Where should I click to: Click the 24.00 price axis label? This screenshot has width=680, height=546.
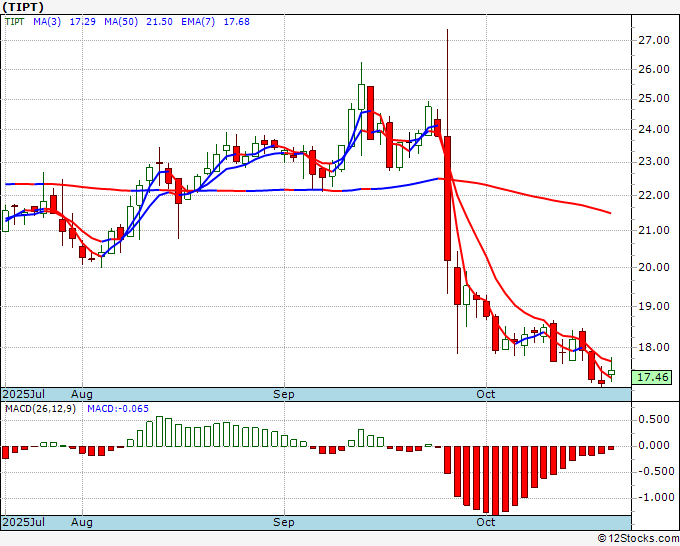(654, 129)
